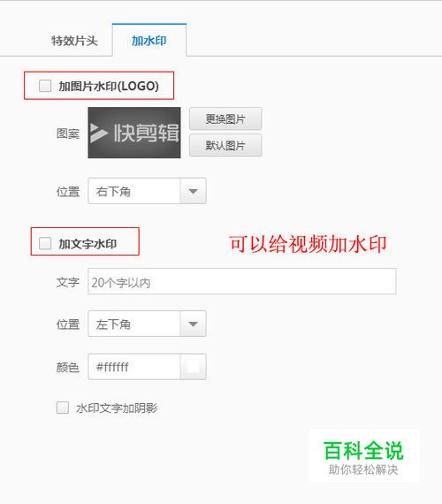Open the 左下角 position dropdown arrow
442x504 pixels.
coord(193,324)
